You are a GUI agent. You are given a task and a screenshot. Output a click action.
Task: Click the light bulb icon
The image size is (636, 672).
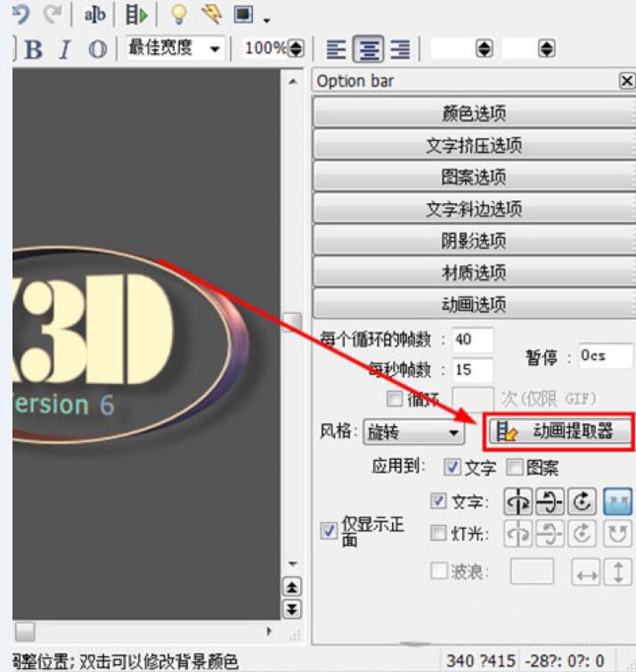point(179,14)
